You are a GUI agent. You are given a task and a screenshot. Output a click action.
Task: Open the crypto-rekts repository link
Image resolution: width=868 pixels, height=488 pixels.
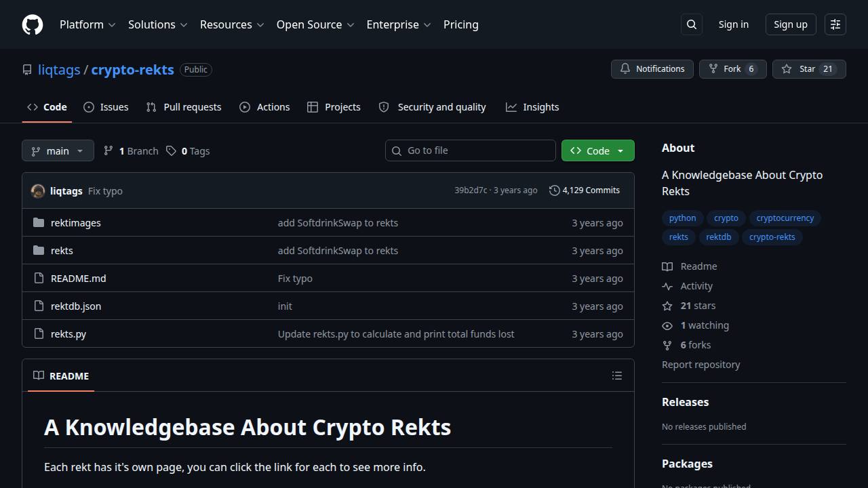132,70
